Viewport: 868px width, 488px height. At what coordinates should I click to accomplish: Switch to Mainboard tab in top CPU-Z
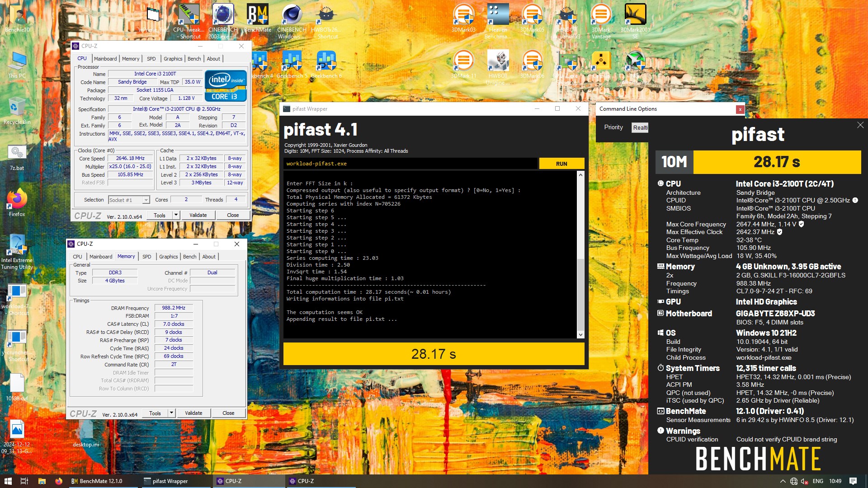point(105,59)
